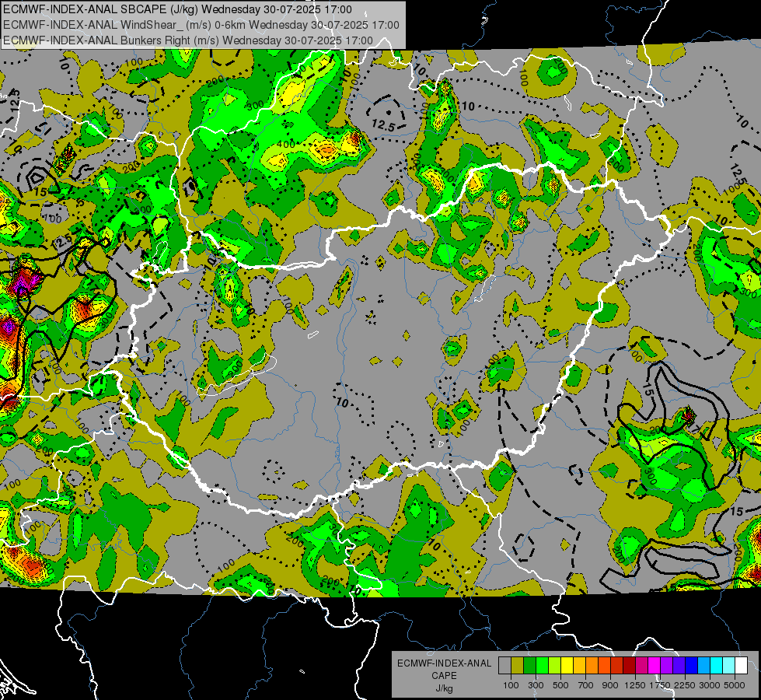
Task: Select the pure blue legend swatch
Action: (x=692, y=666)
